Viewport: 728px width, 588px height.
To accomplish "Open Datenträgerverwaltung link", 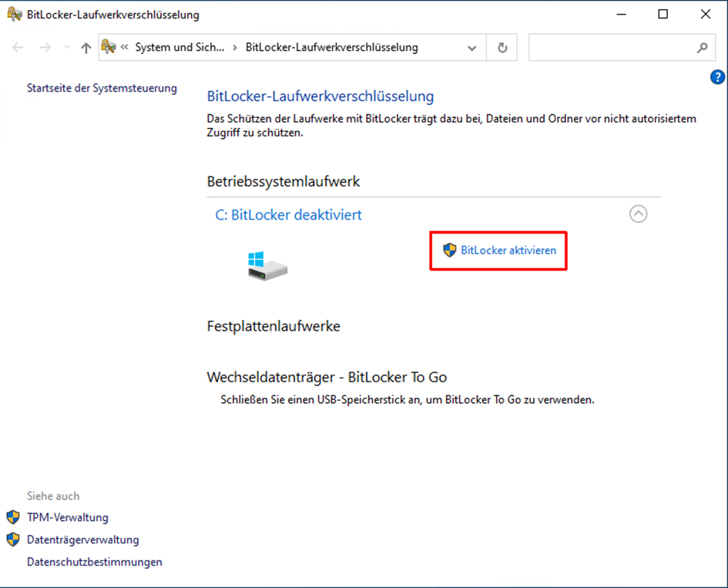I will pos(83,539).
